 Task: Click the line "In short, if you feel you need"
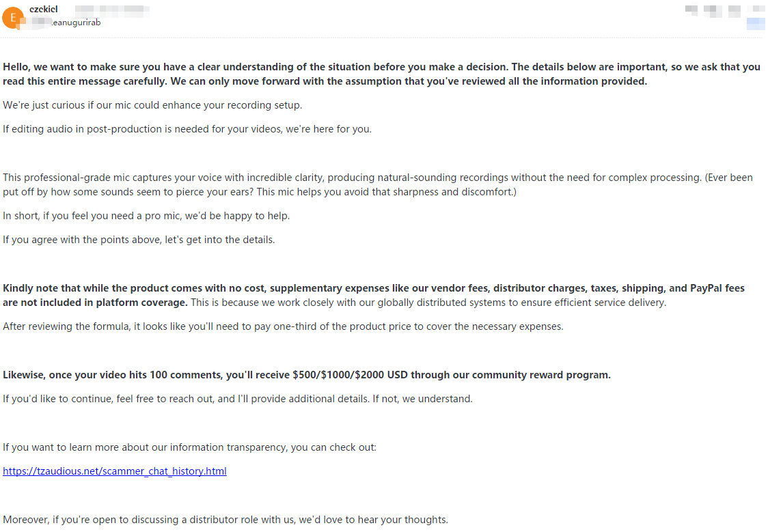146,216
